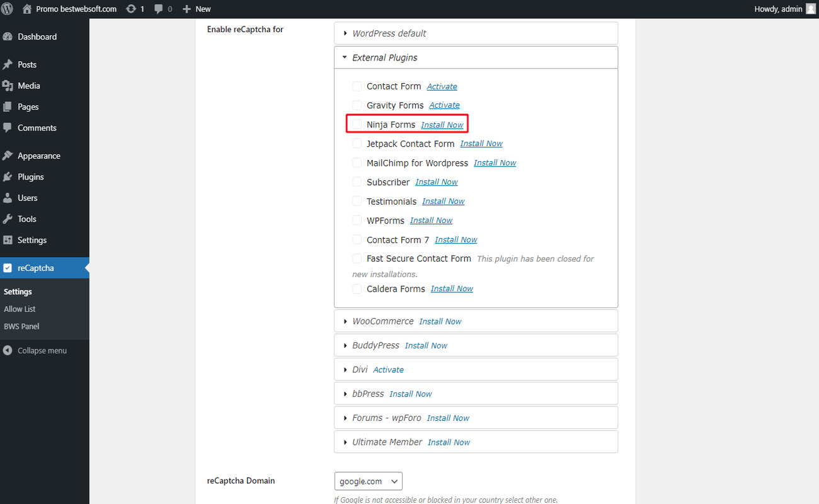The image size is (819, 504).
Task: Click the Comments icon in sidebar
Action: (x=8, y=128)
